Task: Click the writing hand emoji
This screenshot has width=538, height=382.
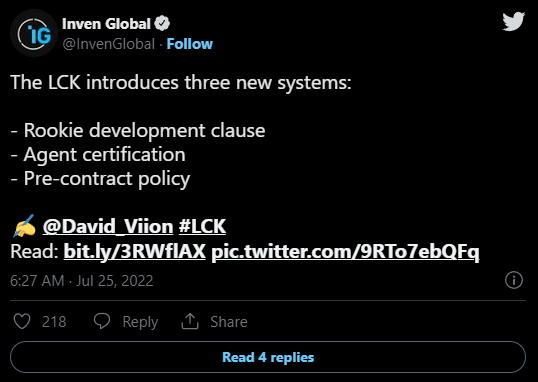Action: (x=24, y=226)
